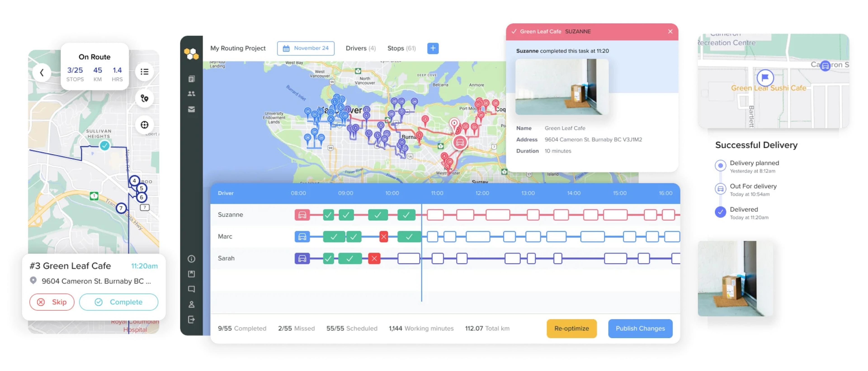The image size is (868, 371).
Task: Open the document list sidebar icon
Action: point(191,79)
